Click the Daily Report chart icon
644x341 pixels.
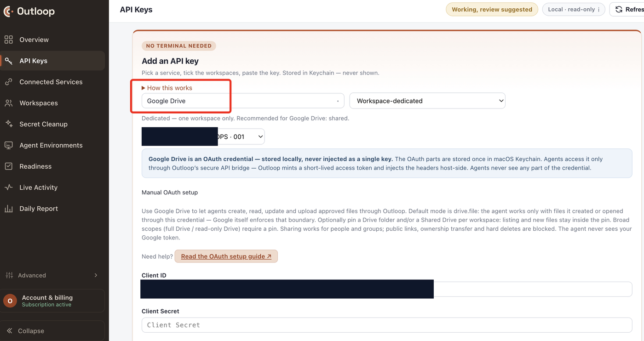click(x=9, y=209)
